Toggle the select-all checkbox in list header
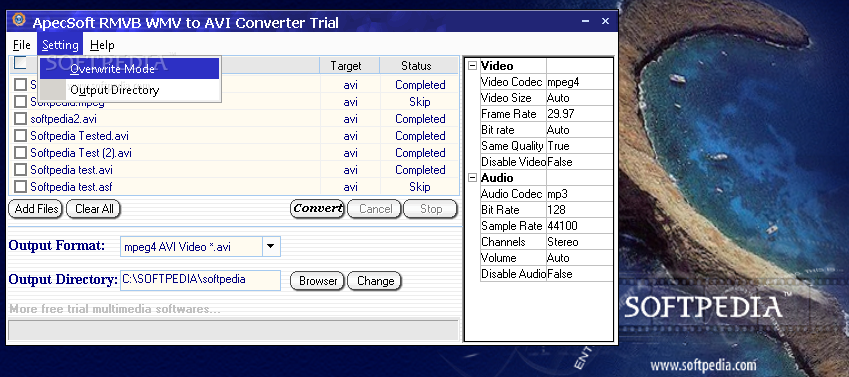849x377 pixels. [20, 63]
